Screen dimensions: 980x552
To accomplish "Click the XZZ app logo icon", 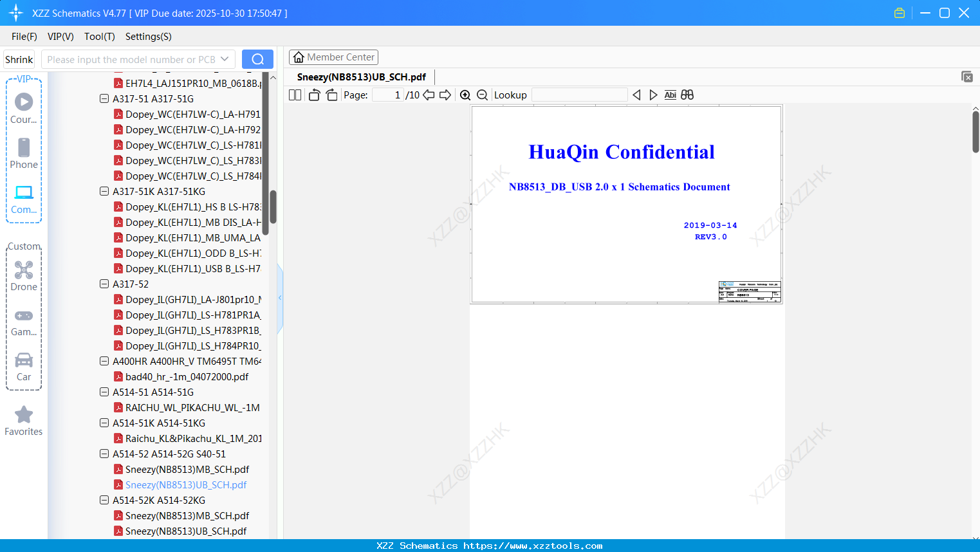I will 16,13.
